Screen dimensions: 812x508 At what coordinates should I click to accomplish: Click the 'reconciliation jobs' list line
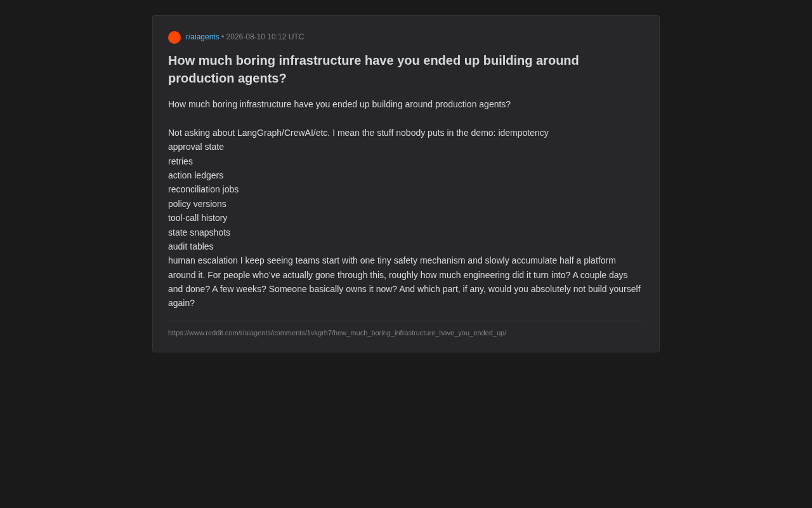(204, 189)
